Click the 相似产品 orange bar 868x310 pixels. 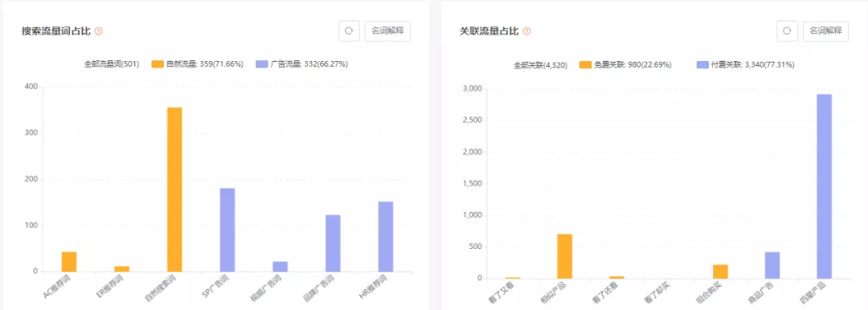[x=565, y=256]
